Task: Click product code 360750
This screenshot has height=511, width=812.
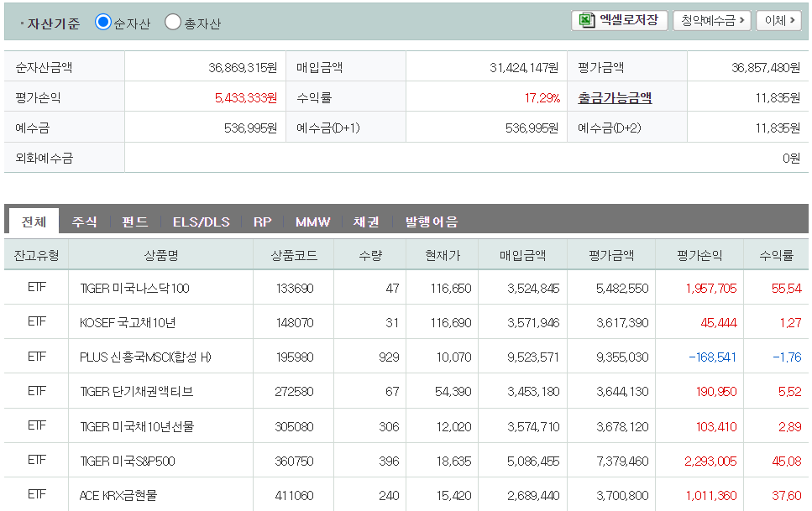Action: click(294, 461)
